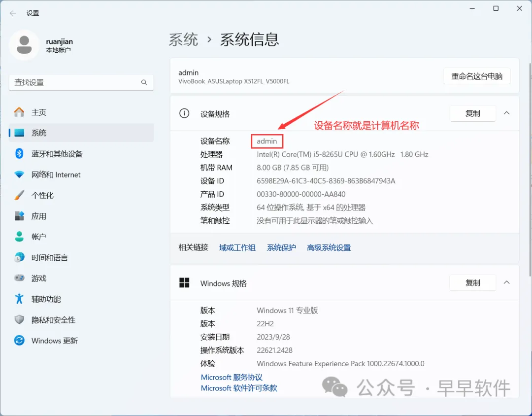Open the 个性化 section
Image resolution: width=532 pixels, height=416 pixels.
tap(81, 195)
